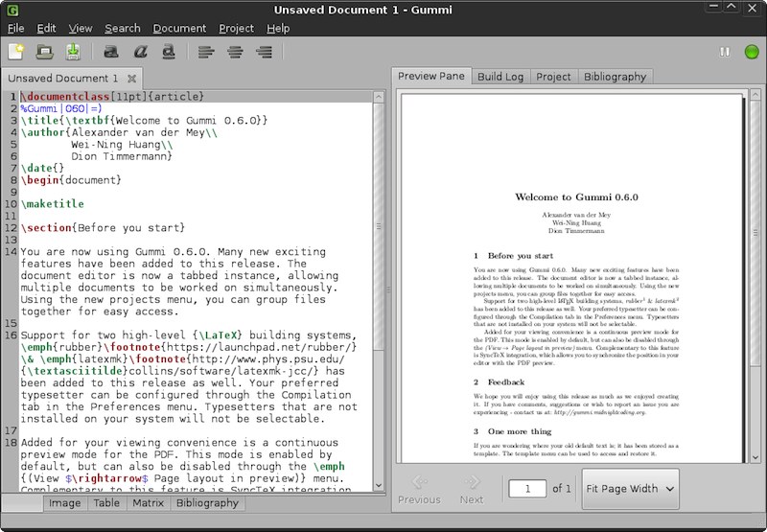
Task: Save the document using the toolbar icon
Action: tap(73, 52)
